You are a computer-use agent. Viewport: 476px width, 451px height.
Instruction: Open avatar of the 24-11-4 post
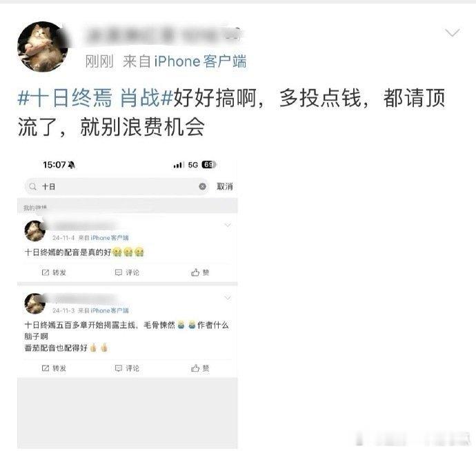click(x=35, y=231)
